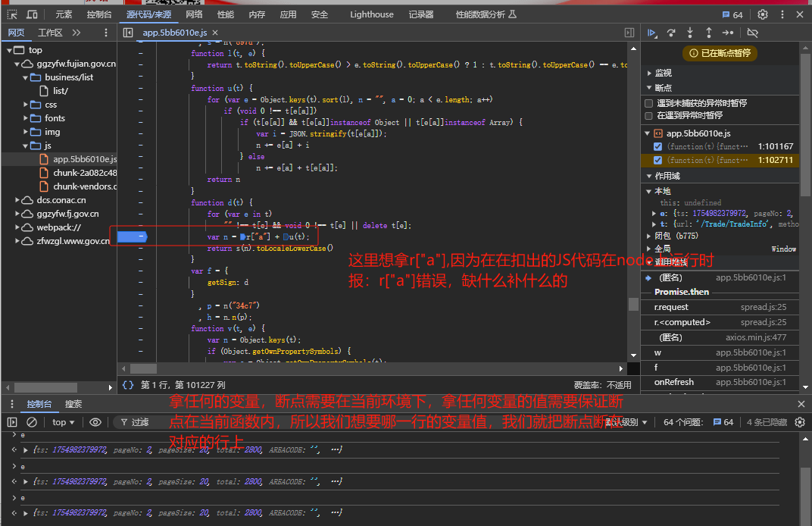Clear the console with the clear icon

pyautogui.click(x=32, y=422)
